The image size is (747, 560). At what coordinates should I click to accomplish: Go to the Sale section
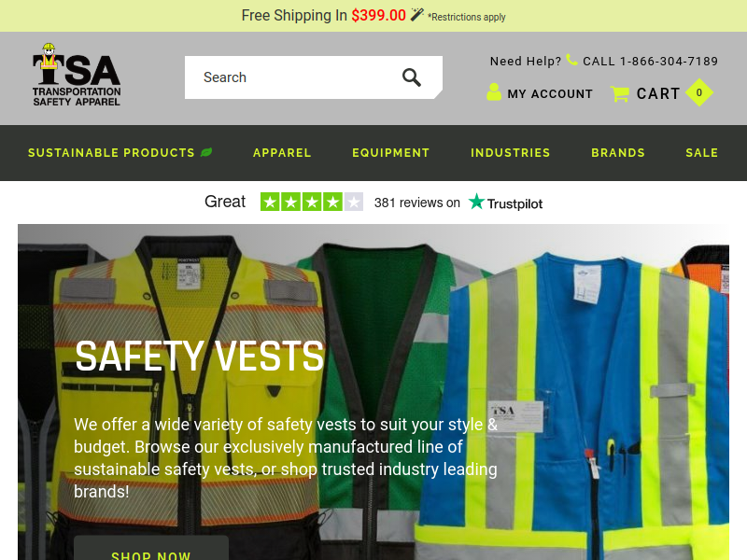[x=702, y=153]
